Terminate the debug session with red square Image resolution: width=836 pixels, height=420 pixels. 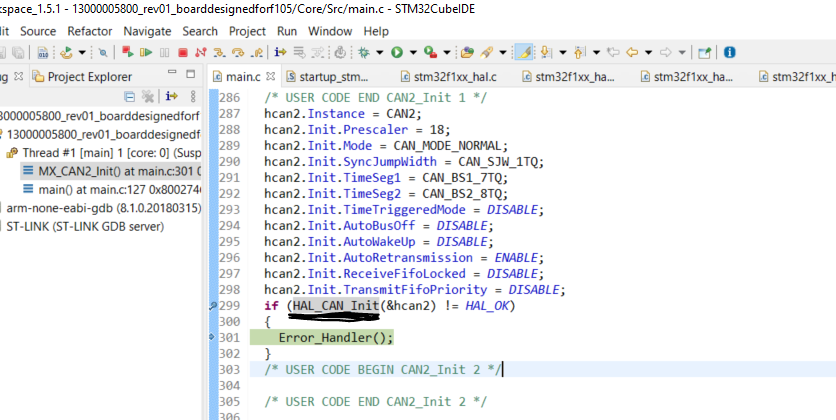(x=183, y=52)
